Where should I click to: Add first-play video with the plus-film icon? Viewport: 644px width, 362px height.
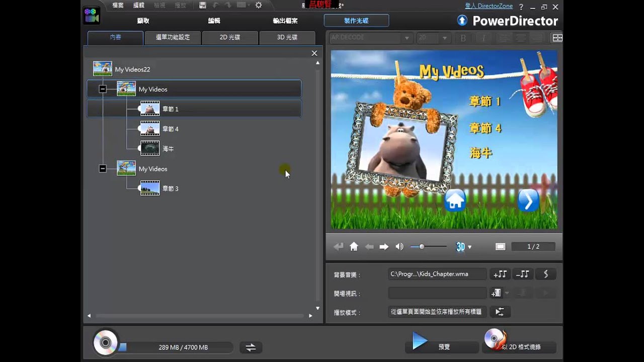pyautogui.click(x=496, y=293)
